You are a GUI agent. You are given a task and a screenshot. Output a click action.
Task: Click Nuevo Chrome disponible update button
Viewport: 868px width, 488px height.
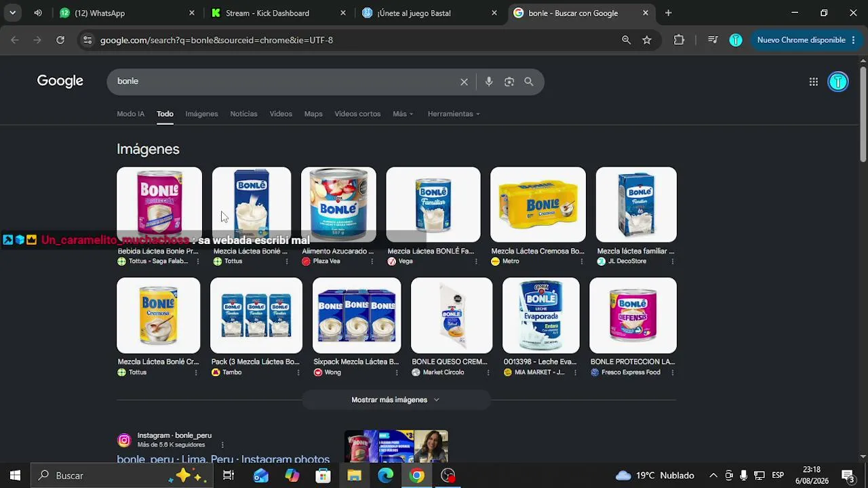click(x=807, y=40)
